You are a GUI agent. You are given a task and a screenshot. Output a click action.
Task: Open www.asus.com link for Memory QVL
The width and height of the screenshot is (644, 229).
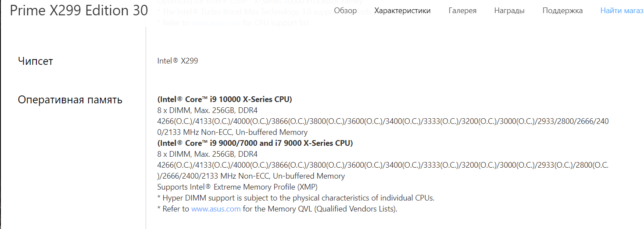pyautogui.click(x=216, y=209)
